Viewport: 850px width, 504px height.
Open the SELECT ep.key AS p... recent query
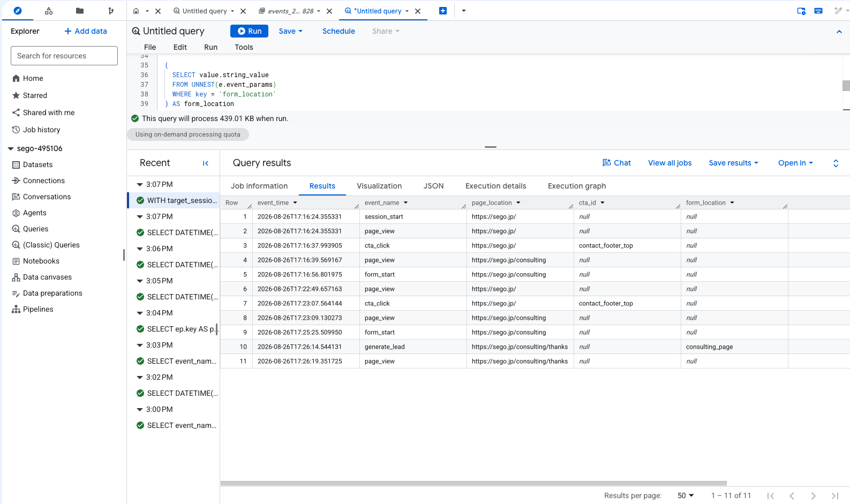click(174, 329)
